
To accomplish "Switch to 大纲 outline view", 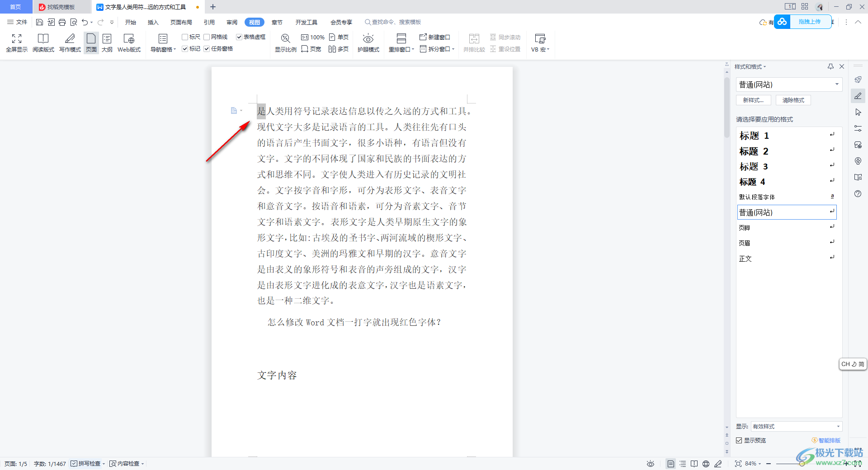I will [107, 43].
